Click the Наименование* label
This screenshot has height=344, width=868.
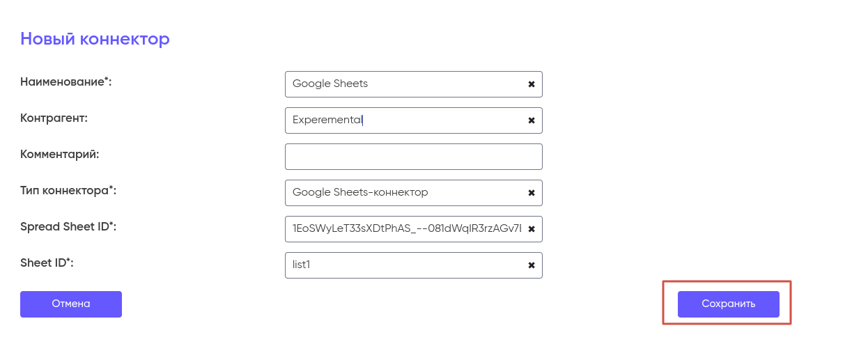point(66,82)
